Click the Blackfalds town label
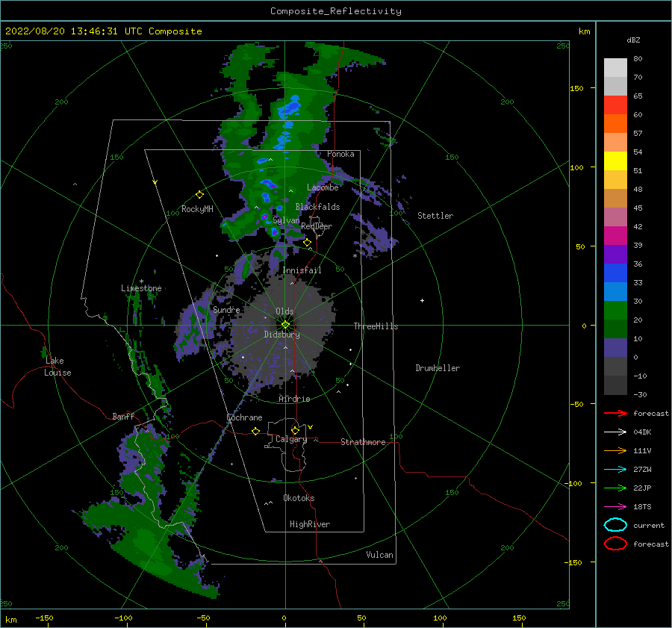Image resolution: width=672 pixels, height=628 pixels. click(x=317, y=207)
